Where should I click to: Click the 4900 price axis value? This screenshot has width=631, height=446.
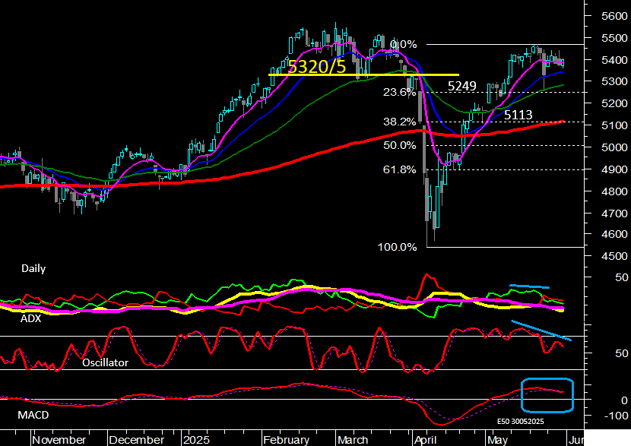pos(614,169)
